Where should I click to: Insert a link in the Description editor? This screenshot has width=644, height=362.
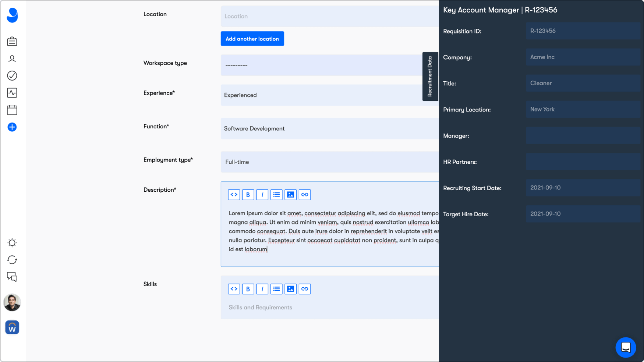304,195
